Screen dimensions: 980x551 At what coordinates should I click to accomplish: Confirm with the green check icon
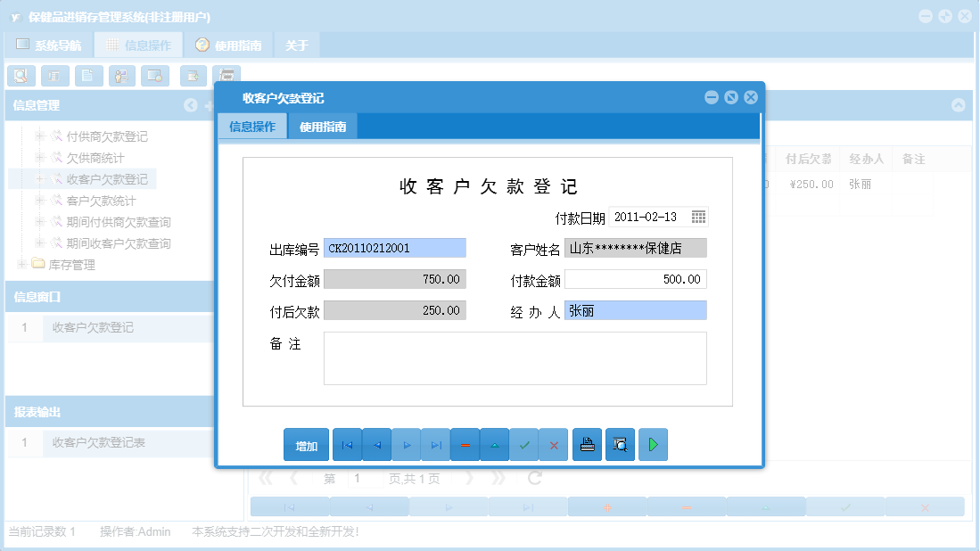tap(524, 444)
